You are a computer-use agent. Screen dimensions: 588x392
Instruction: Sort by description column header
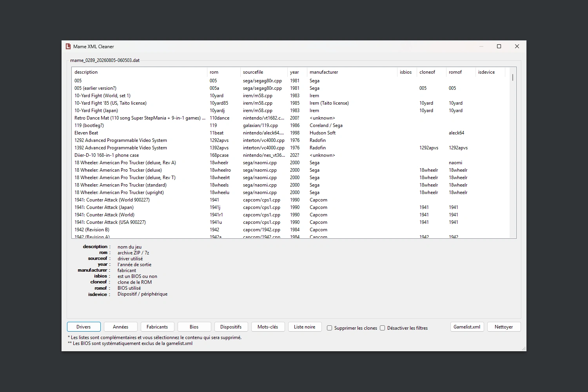tap(139, 72)
